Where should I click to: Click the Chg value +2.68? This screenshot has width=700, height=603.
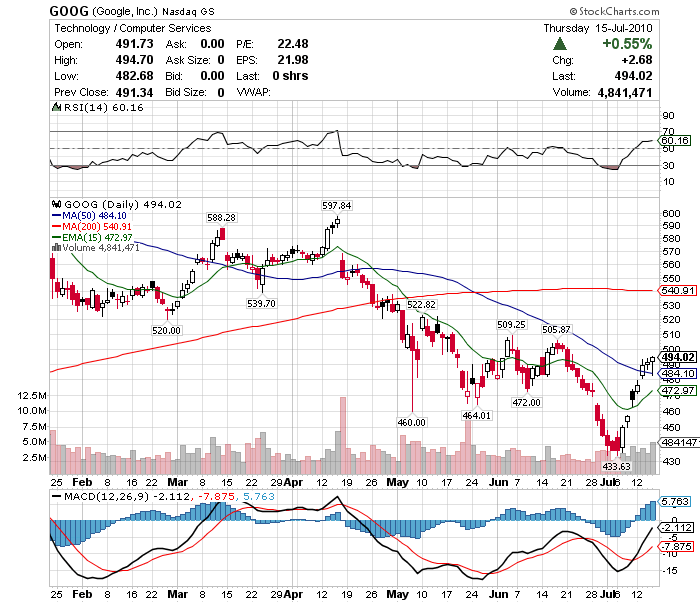637,60
